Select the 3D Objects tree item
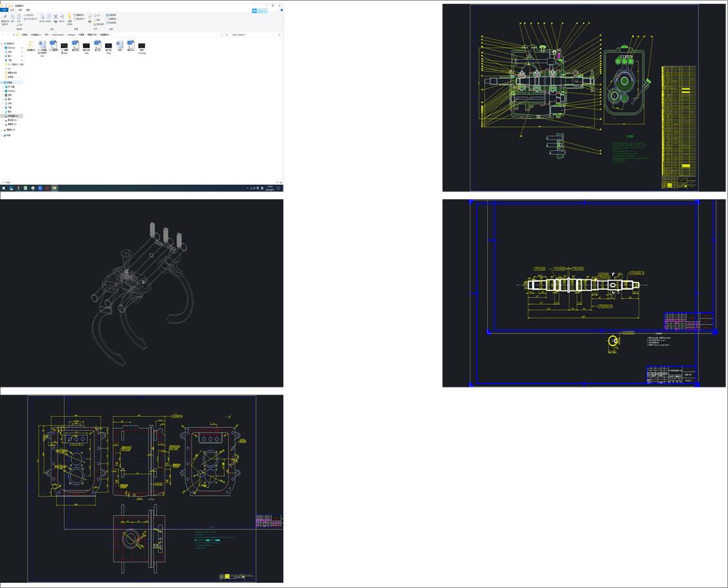Screen dimensions: 728x588 (11, 87)
